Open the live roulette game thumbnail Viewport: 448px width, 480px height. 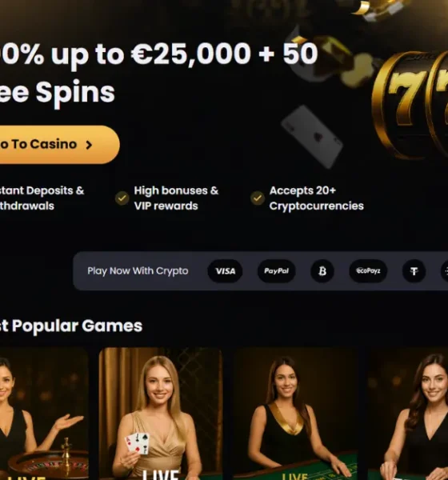point(44,414)
